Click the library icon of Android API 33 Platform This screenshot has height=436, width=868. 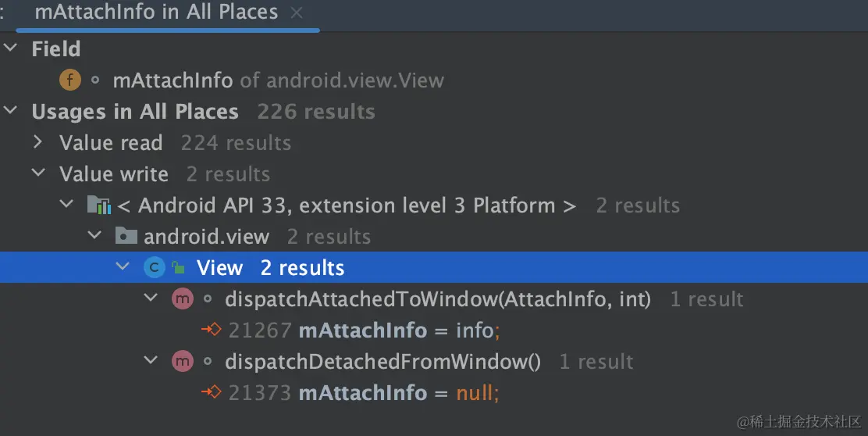click(x=98, y=205)
